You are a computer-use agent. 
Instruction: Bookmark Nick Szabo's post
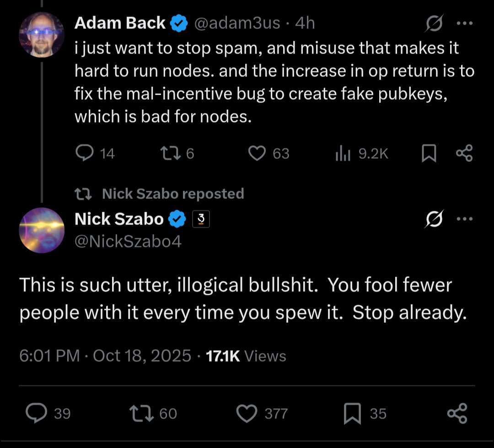pyautogui.click(x=353, y=413)
